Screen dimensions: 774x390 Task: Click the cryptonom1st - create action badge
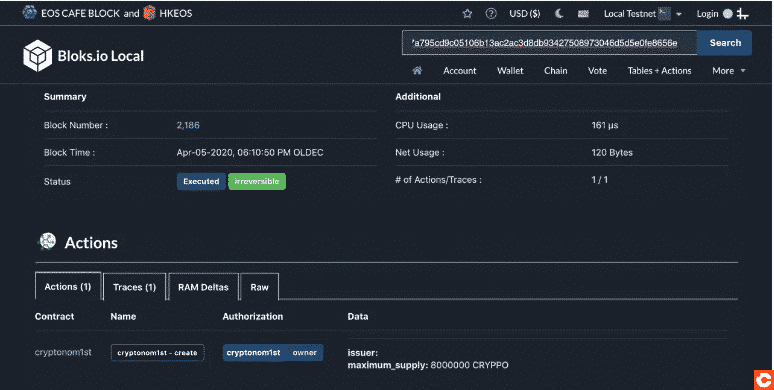(157, 352)
